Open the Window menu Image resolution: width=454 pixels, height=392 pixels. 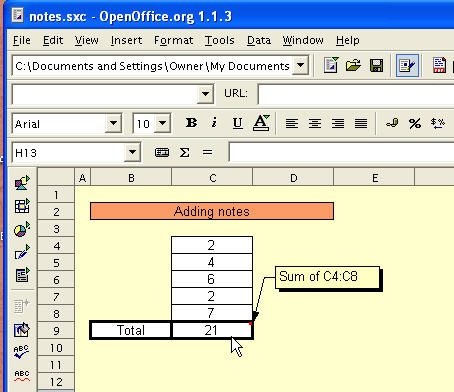click(x=303, y=40)
